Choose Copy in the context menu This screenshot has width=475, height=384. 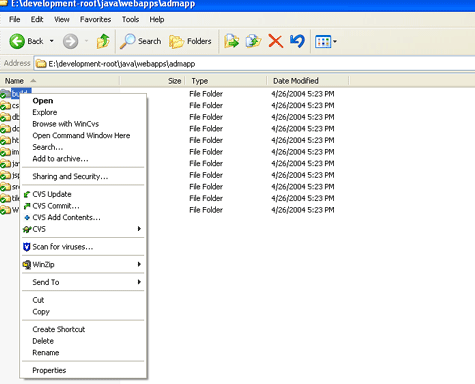click(x=83, y=312)
